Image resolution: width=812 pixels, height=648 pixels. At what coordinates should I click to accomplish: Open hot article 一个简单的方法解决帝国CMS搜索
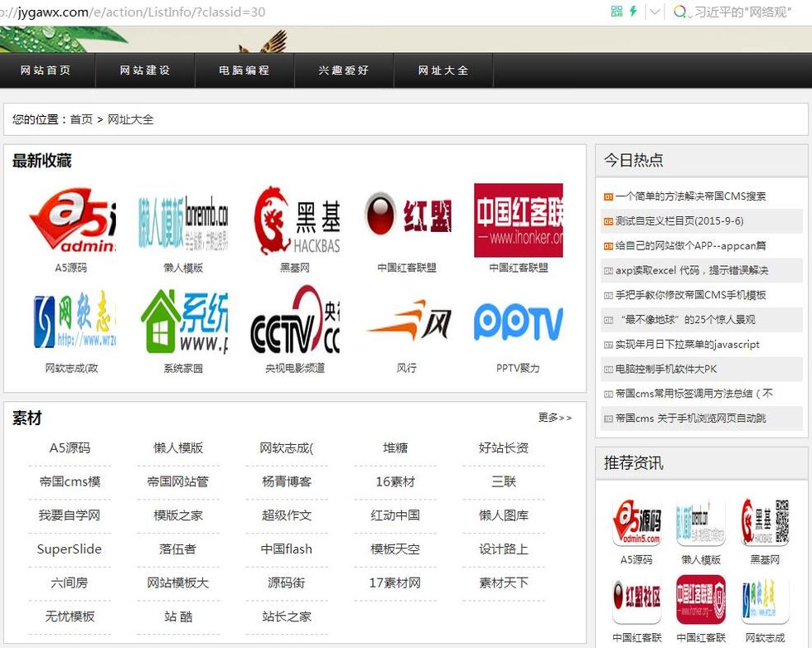coord(690,196)
